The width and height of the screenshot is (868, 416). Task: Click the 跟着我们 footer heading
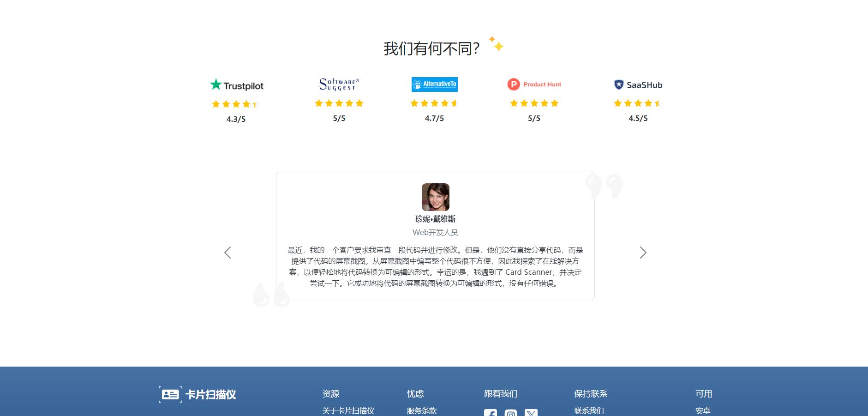click(501, 394)
